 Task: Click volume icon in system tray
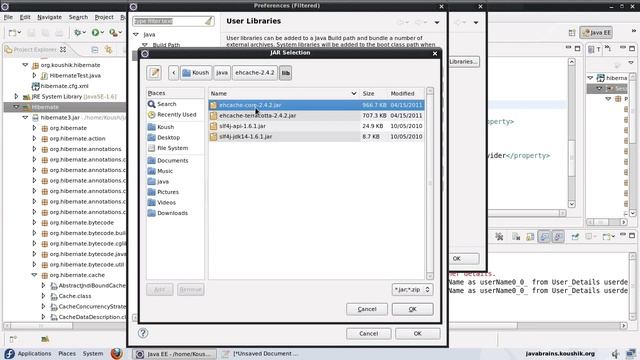(616, 353)
